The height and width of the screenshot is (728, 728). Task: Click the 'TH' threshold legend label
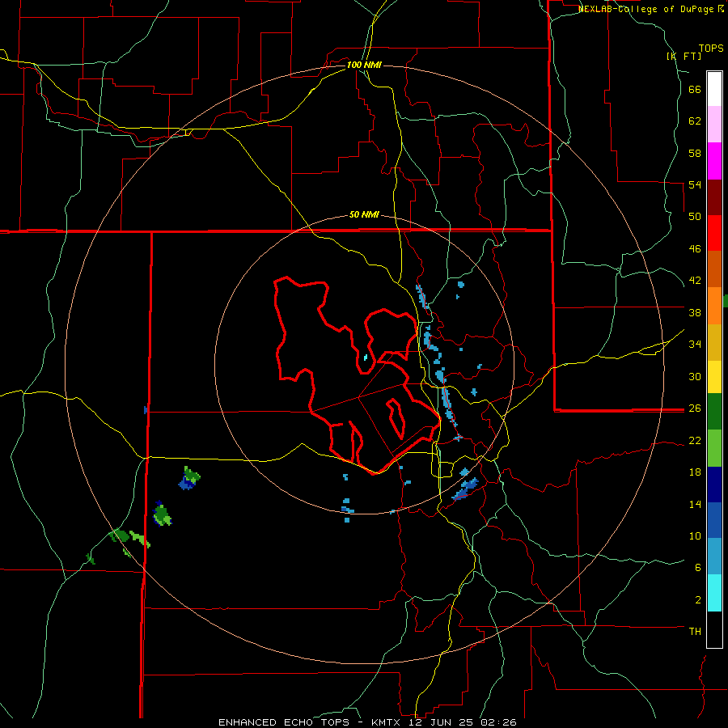(695, 632)
